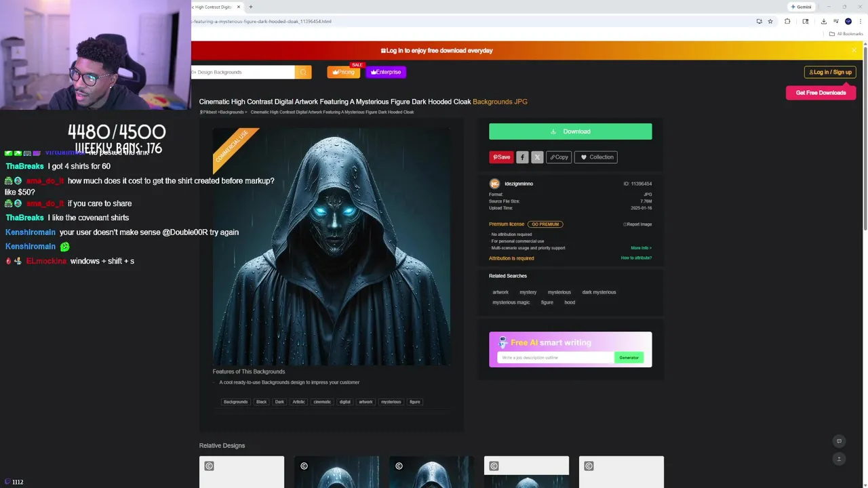Select the figure related search tag

point(547,302)
